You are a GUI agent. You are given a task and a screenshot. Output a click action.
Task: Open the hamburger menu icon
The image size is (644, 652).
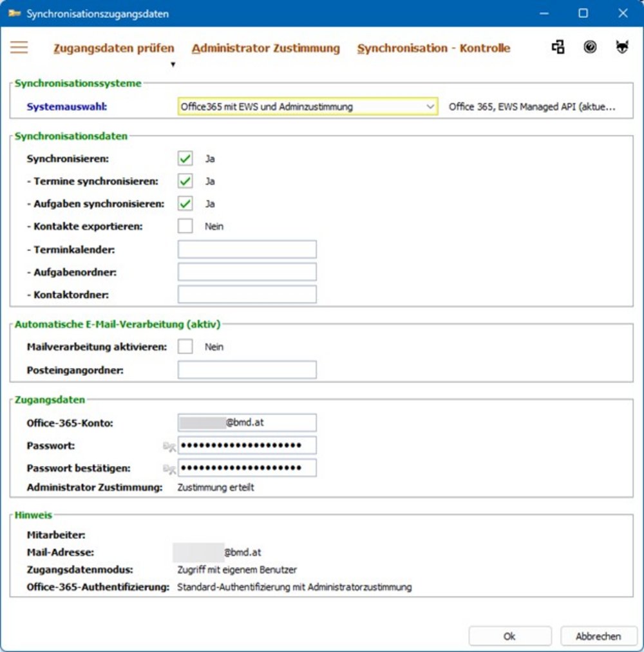point(19,48)
